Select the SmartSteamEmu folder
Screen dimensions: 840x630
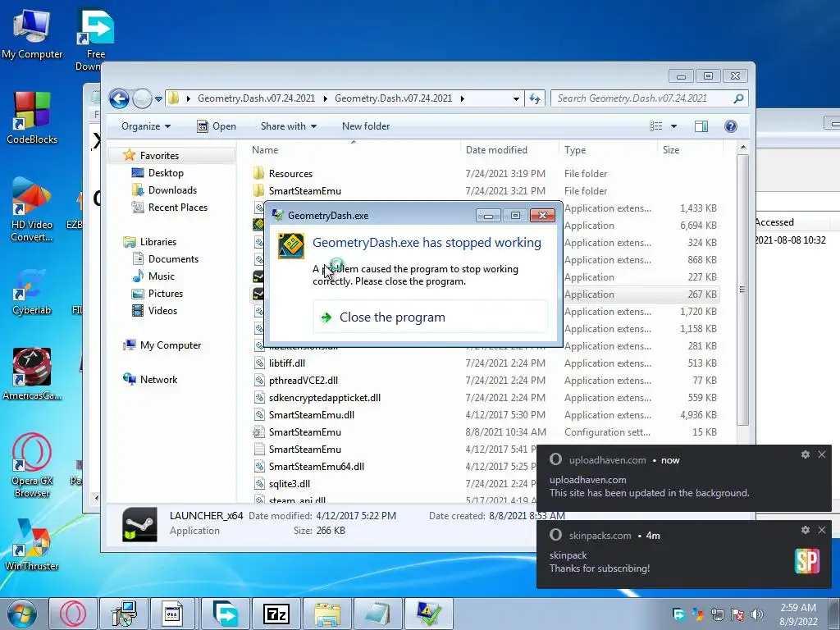point(305,190)
